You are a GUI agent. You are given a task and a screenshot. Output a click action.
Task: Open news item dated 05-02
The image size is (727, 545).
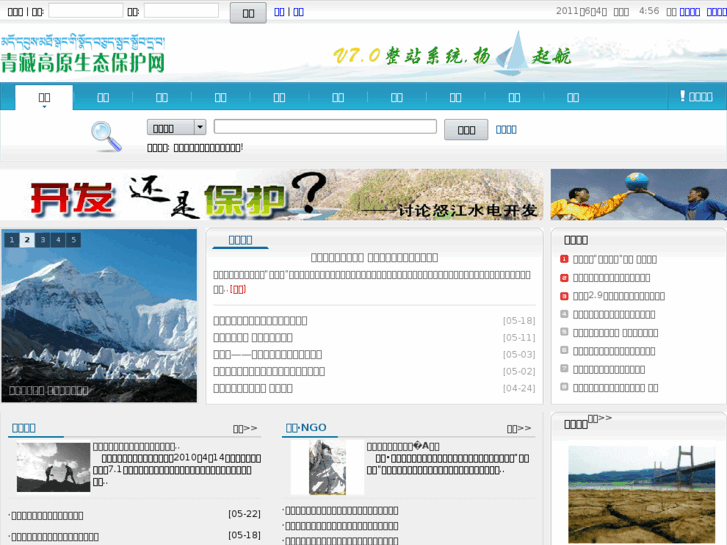[x=269, y=371]
